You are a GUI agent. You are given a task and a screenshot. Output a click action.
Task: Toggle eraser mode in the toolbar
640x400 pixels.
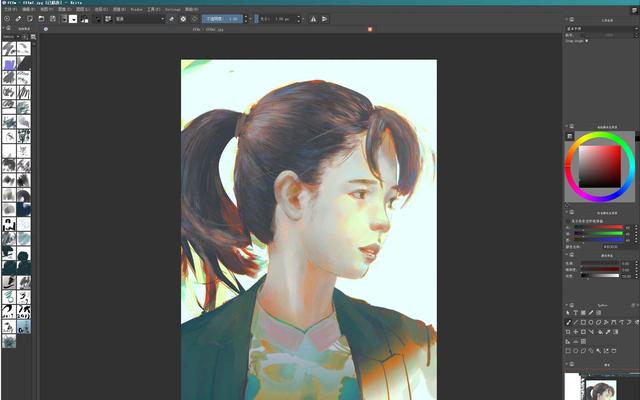(x=171, y=18)
